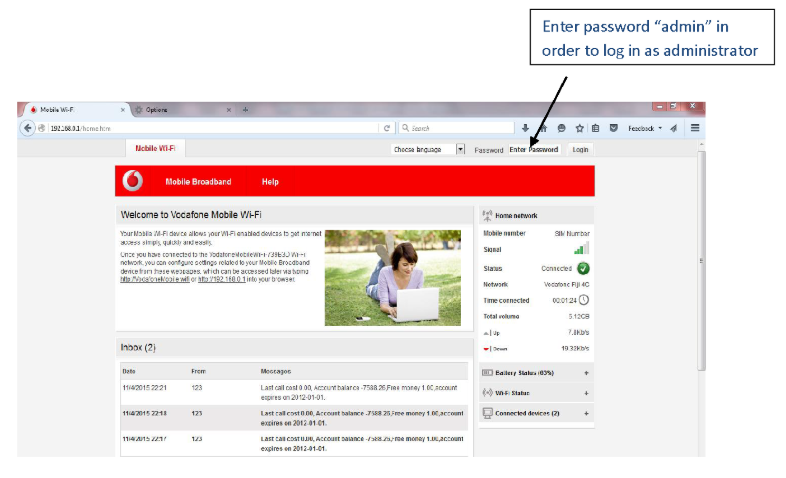Screen dimensions: 786x478
Task: Click the site identity globe icon in the address bar
Action: [42, 128]
